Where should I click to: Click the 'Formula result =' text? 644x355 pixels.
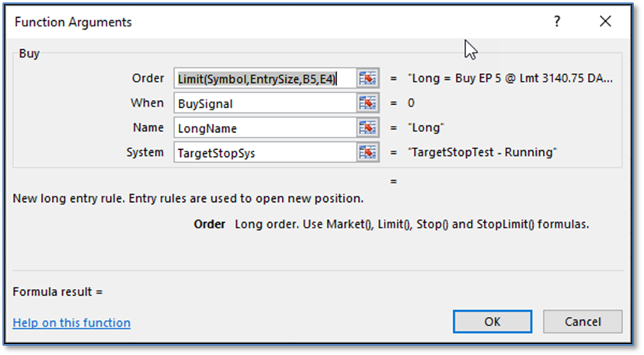(x=58, y=292)
